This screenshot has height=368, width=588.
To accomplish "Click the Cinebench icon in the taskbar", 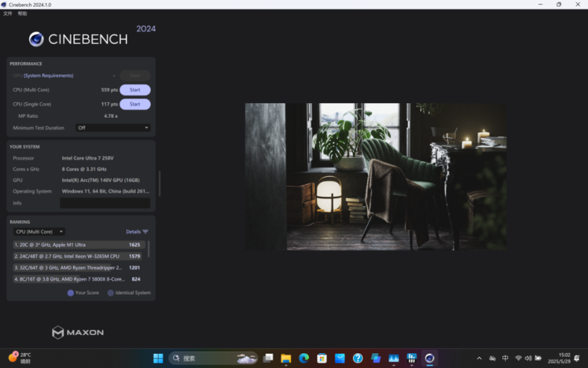I will pyautogui.click(x=430, y=358).
